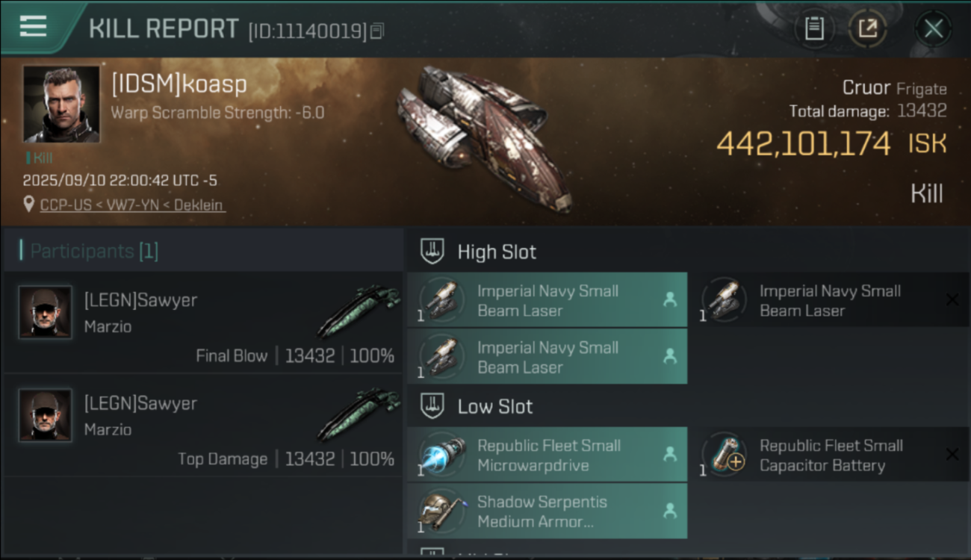This screenshot has width=971, height=560.
Task: Click the clipboard copy report icon
Action: pyautogui.click(x=813, y=29)
